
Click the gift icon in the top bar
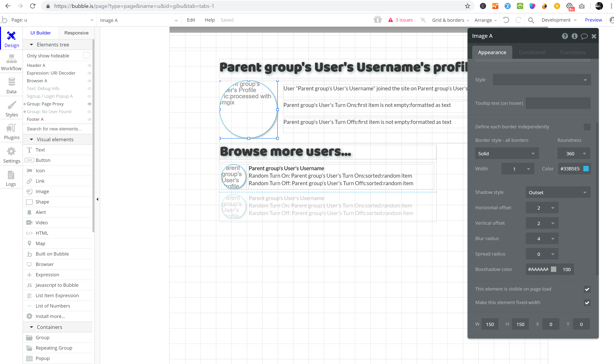377,20
